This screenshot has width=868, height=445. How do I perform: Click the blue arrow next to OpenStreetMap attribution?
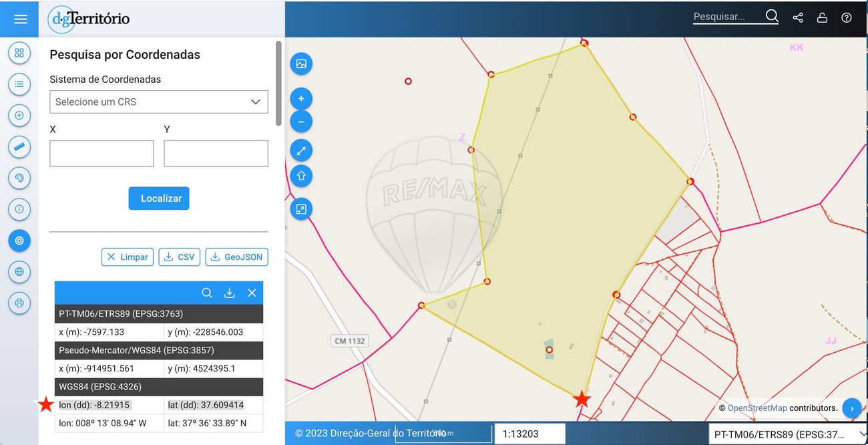tap(852, 408)
